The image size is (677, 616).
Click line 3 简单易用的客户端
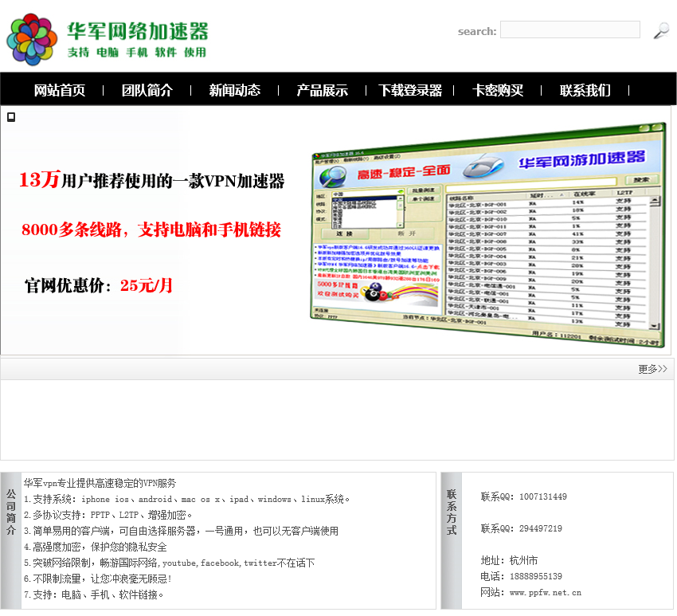[181, 532]
